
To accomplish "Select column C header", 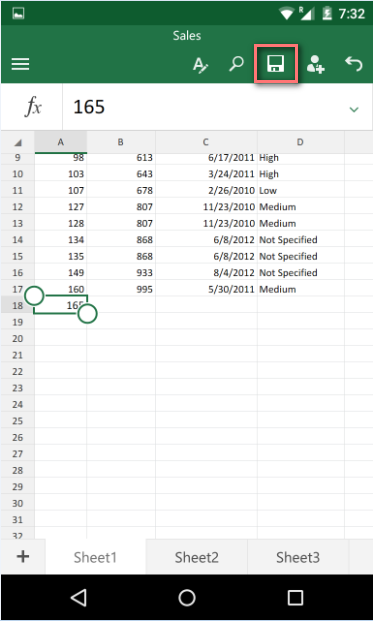I will tap(206, 142).
